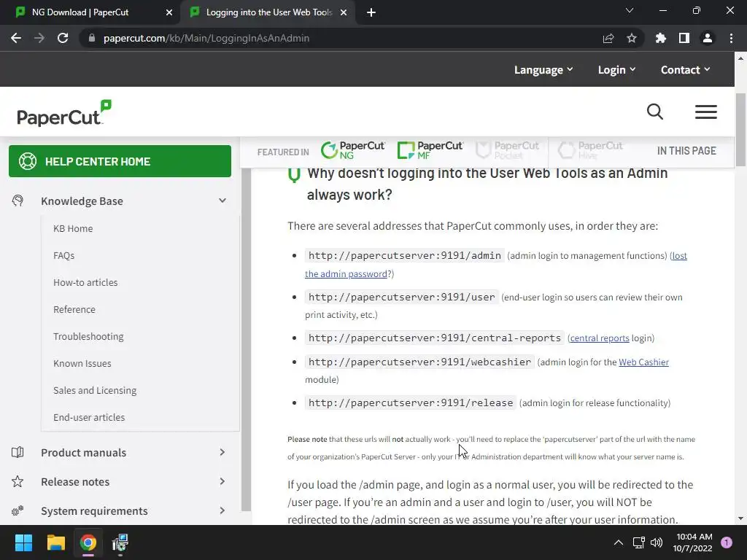Follow the Web Cashier link

[643, 362]
